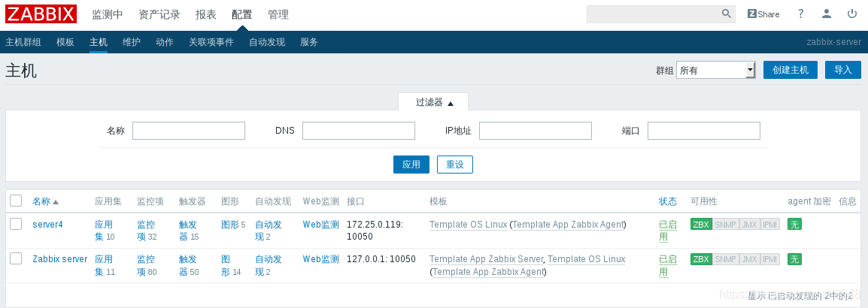Go to 动作 submenu
868x308 pixels.
point(165,42)
